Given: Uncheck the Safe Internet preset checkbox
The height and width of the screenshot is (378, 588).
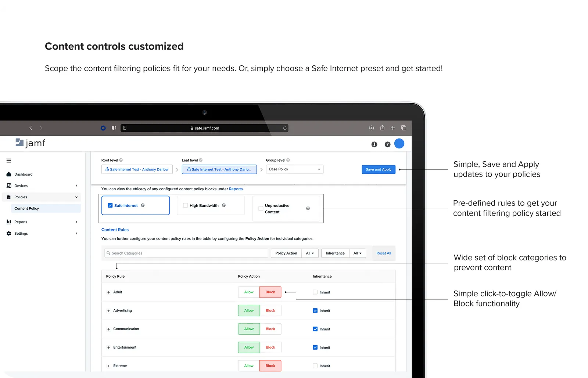Looking at the screenshot, I should click(110, 205).
